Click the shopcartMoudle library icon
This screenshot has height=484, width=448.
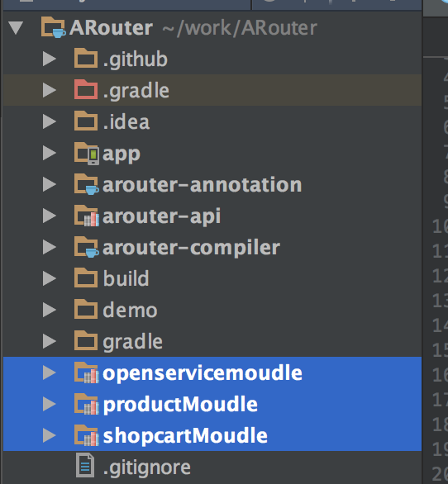[x=87, y=435]
